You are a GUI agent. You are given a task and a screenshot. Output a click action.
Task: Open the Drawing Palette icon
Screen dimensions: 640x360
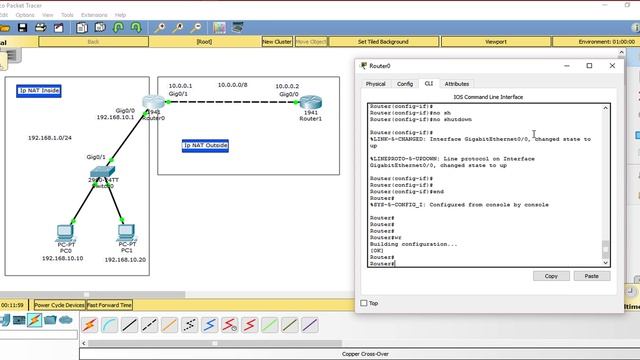coord(219,28)
